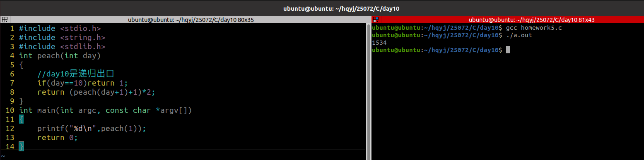Click the right pane's red title bar icon
This screenshot has height=160, width=644.
(376, 19)
